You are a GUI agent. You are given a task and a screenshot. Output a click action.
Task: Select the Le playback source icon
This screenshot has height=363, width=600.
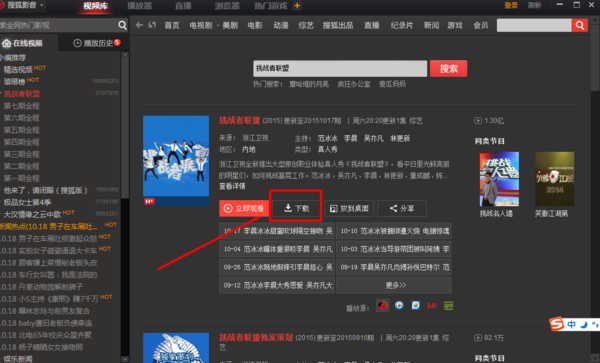[432, 305]
